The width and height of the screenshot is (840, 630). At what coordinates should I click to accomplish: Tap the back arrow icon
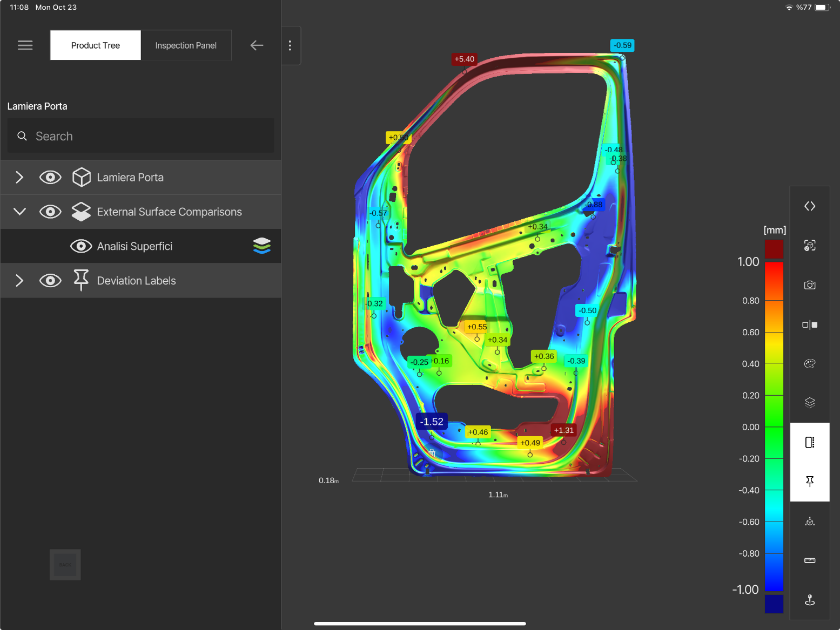(x=257, y=45)
